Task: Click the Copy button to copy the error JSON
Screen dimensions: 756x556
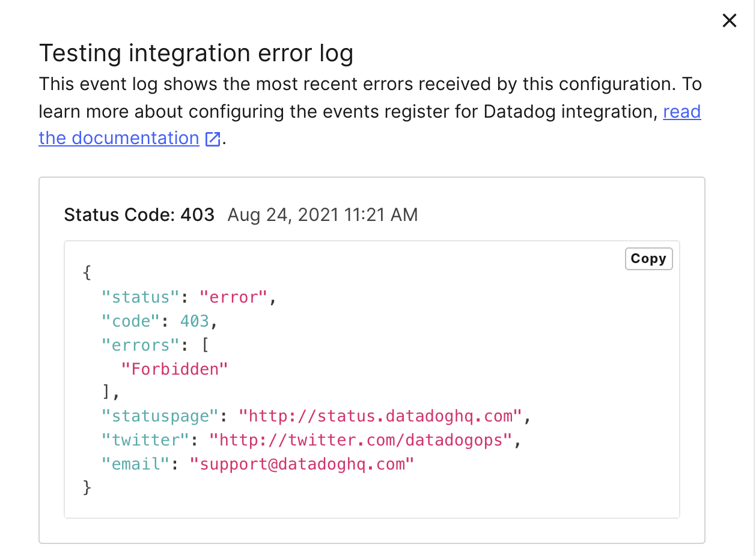Action: (648, 258)
